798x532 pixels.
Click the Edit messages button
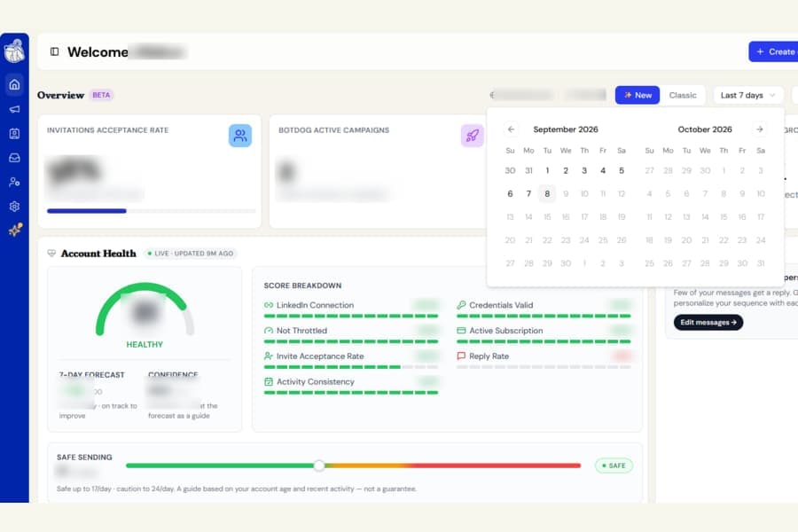(x=708, y=322)
